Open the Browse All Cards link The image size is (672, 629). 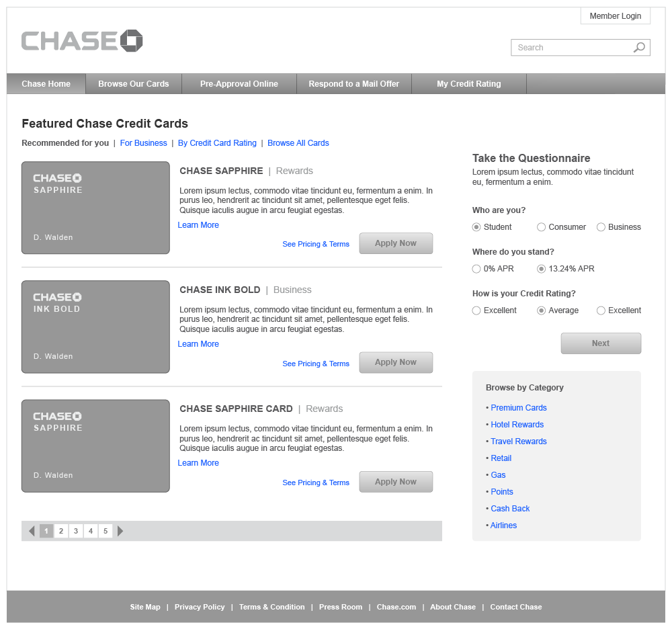[x=298, y=142]
